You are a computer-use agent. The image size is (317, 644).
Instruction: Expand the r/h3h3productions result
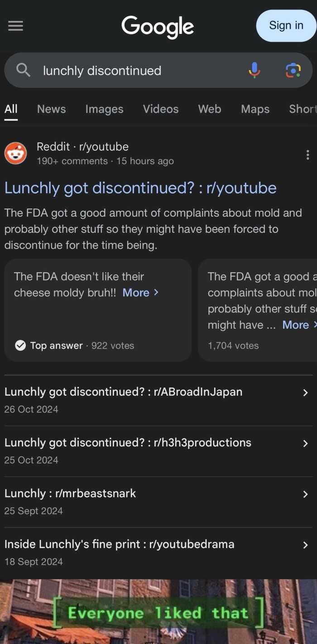click(305, 443)
